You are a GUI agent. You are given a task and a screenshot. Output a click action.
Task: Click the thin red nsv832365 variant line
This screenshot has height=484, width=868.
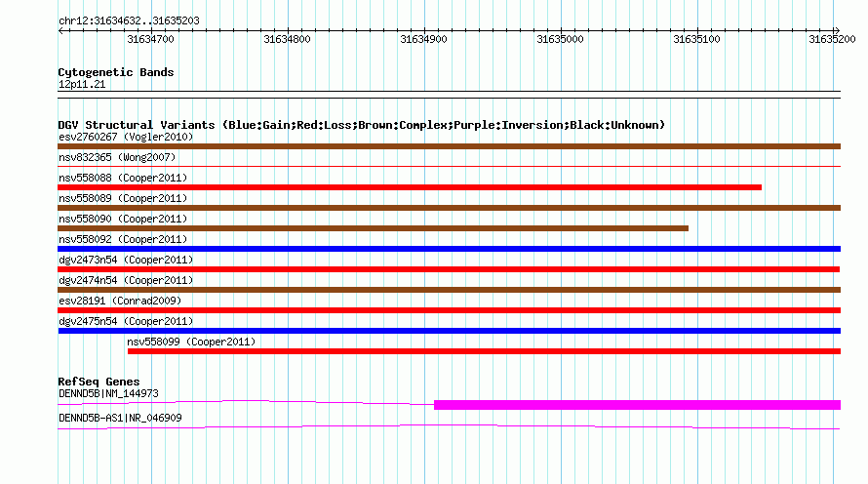click(449, 166)
